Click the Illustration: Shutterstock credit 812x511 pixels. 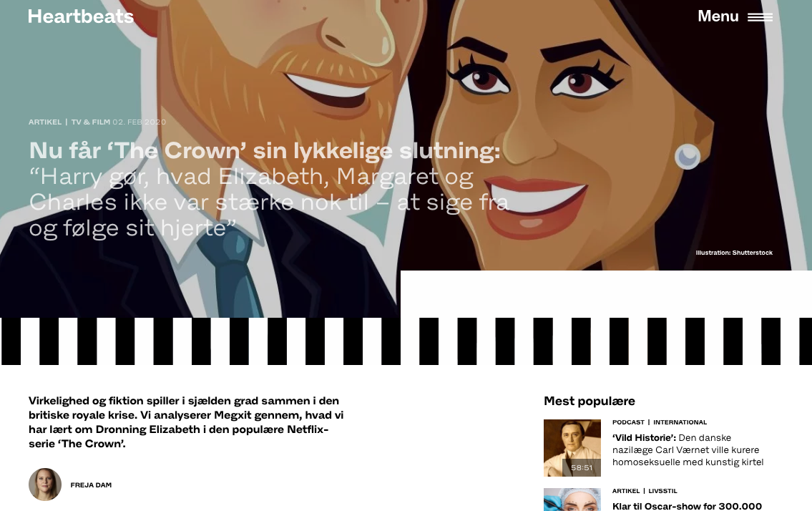pos(734,253)
